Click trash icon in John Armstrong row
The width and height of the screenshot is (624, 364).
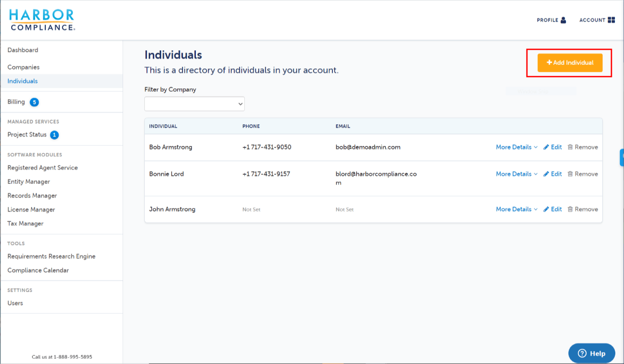coord(570,209)
